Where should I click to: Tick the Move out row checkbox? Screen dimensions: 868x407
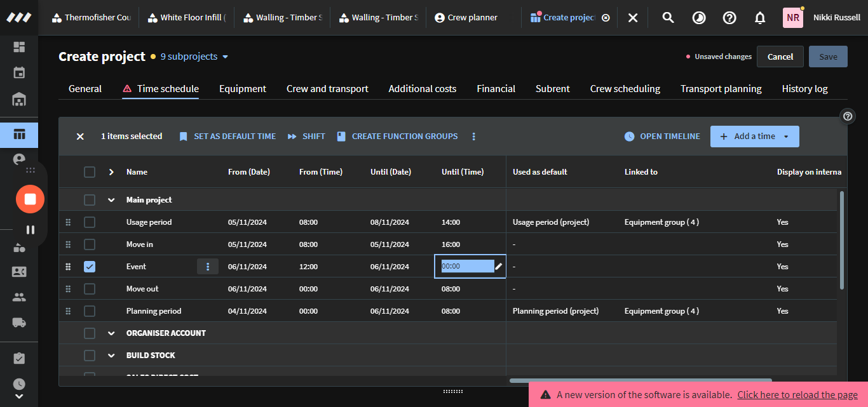(90, 289)
